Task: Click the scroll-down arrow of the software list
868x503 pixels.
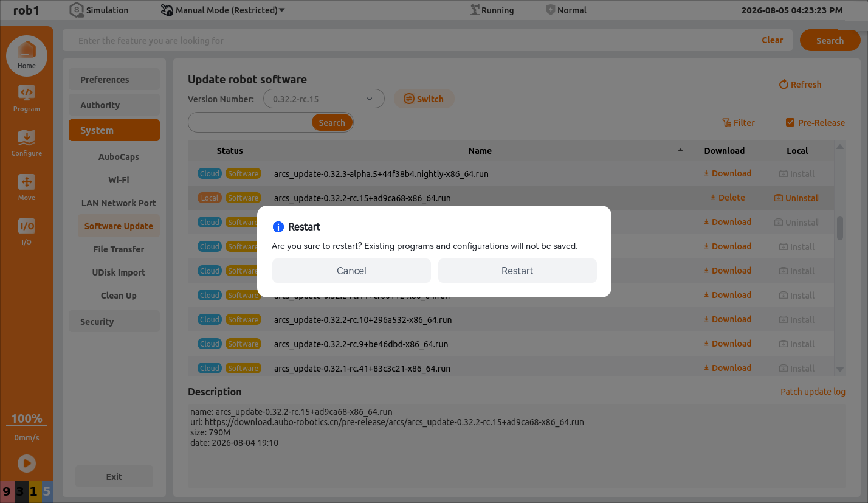Action: tap(840, 369)
